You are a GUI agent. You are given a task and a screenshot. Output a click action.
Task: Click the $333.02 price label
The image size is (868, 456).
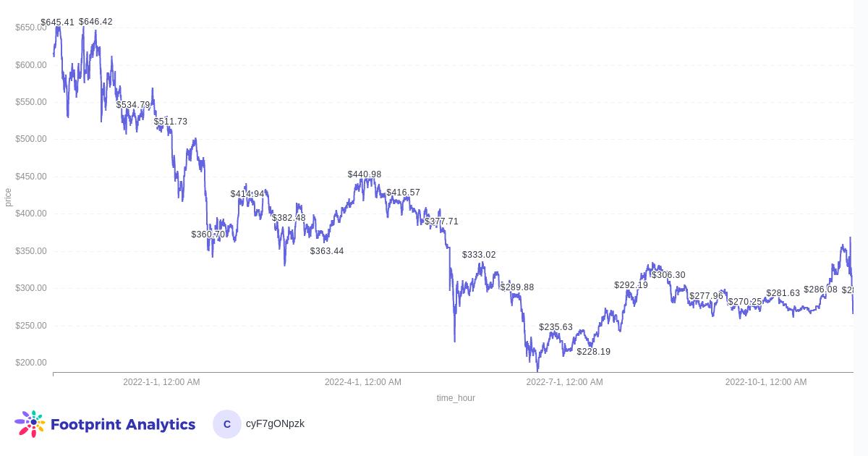(x=479, y=255)
